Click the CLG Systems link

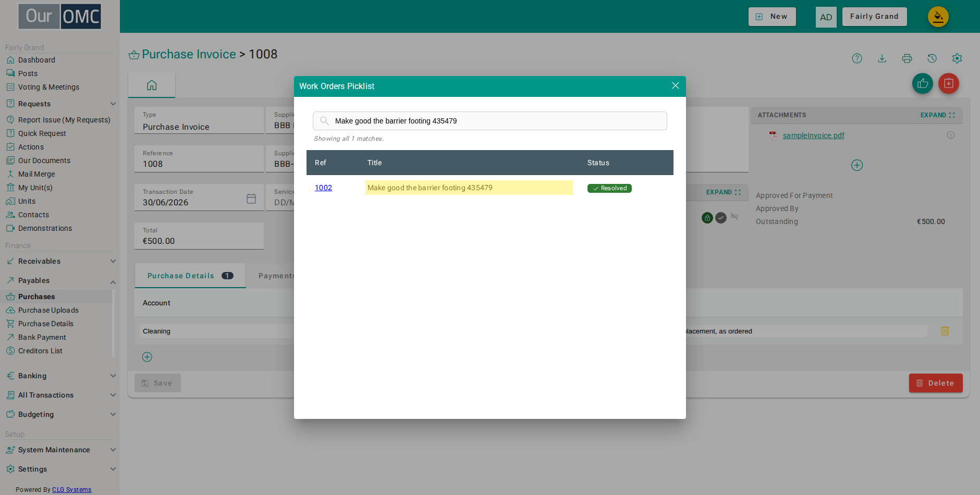71,490
